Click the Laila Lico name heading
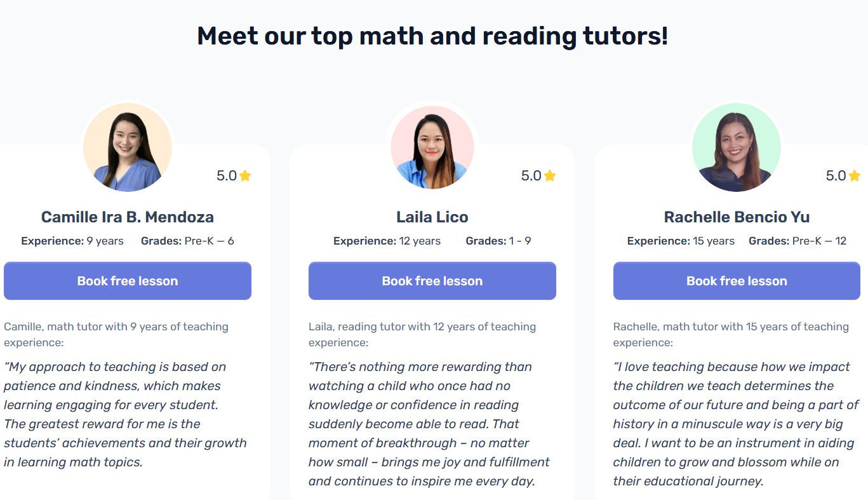This screenshot has height=500, width=868. click(432, 217)
